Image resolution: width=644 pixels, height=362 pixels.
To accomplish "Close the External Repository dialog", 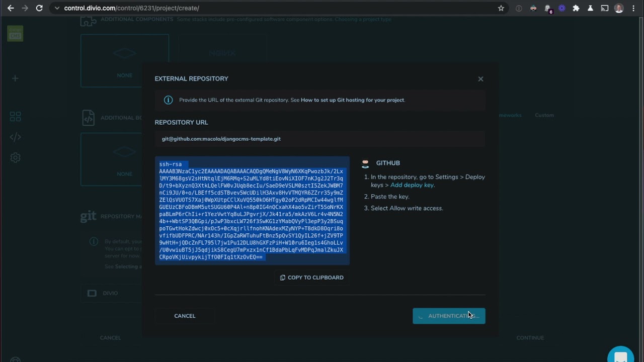I will pos(480,79).
